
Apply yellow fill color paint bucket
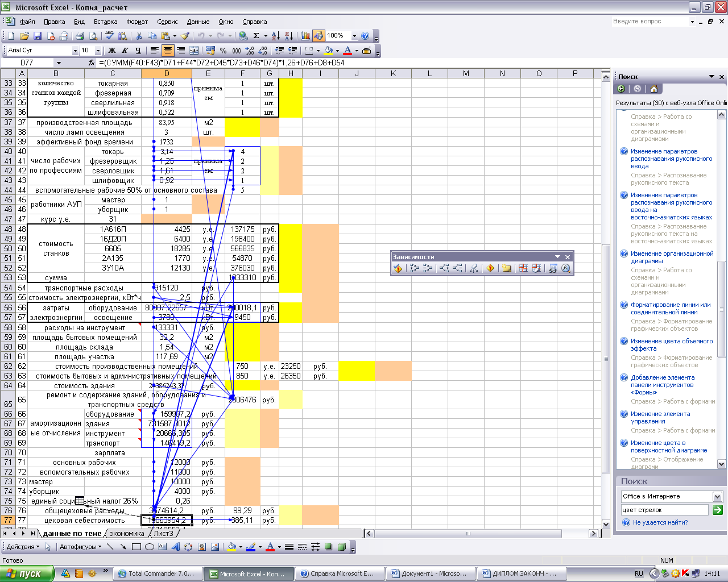tap(329, 51)
